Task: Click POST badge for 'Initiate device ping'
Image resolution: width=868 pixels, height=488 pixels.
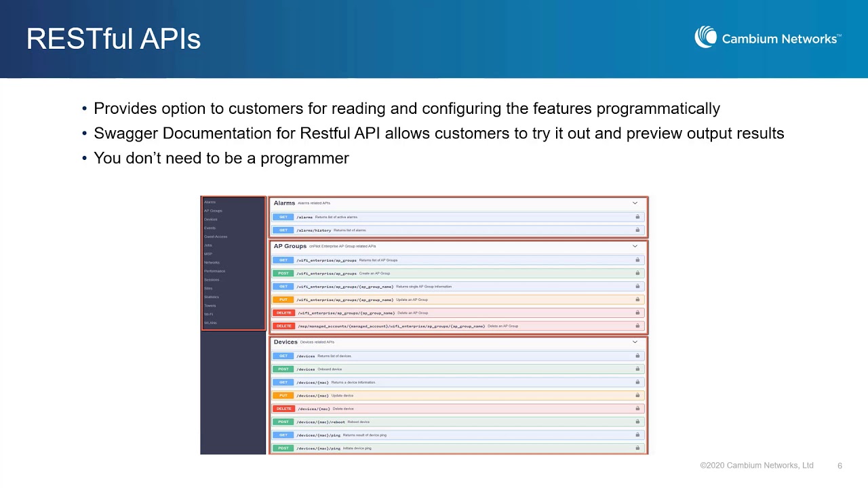Action: (x=283, y=448)
